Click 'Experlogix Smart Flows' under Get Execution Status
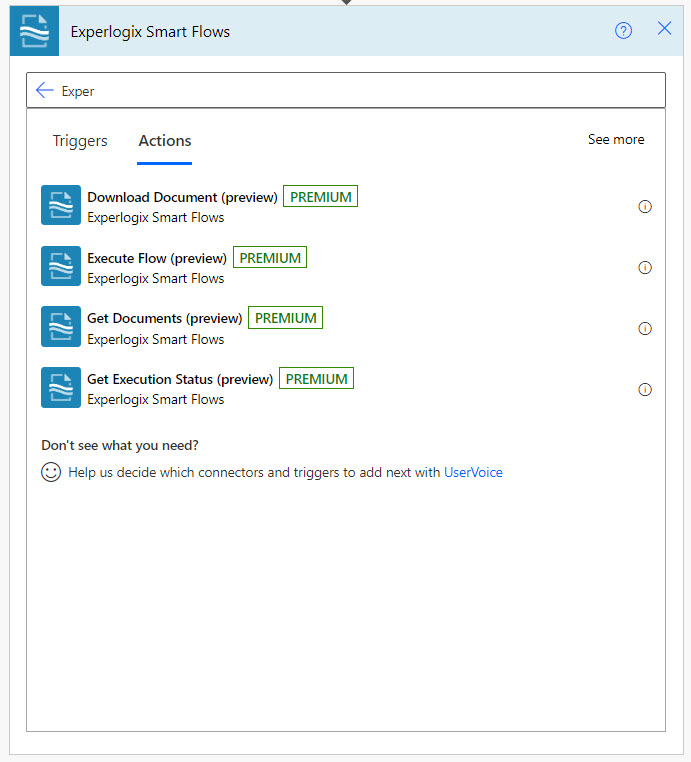Screen dimensions: 691x762 155,399
